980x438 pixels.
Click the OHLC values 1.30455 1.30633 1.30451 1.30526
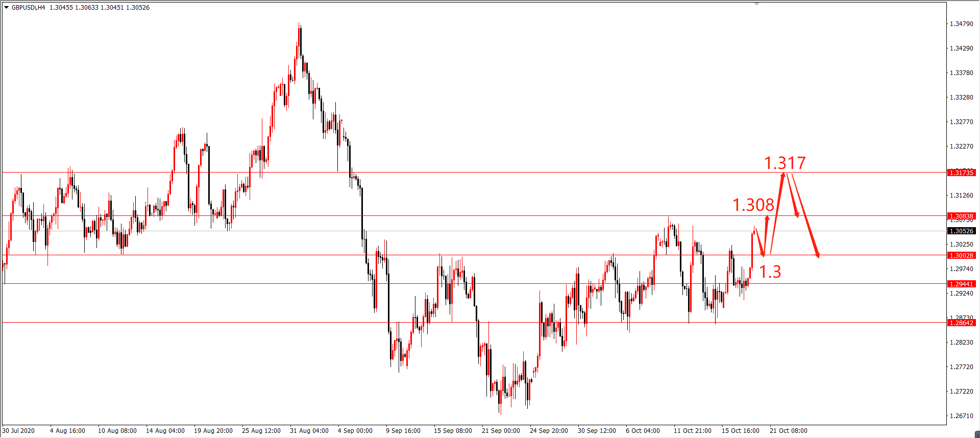100,8
